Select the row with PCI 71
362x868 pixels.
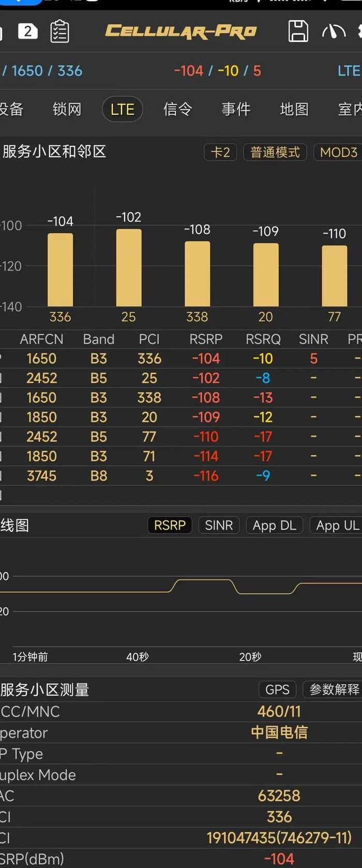[x=181, y=456]
